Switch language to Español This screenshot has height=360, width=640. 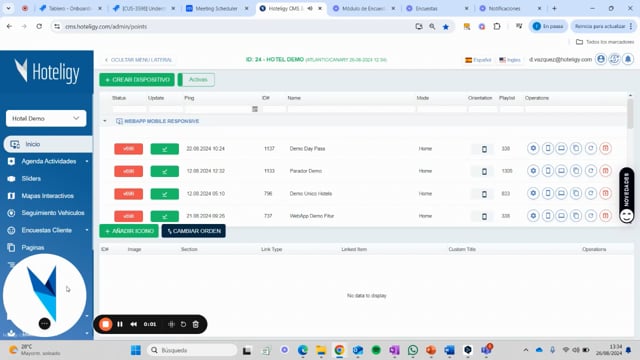click(478, 60)
